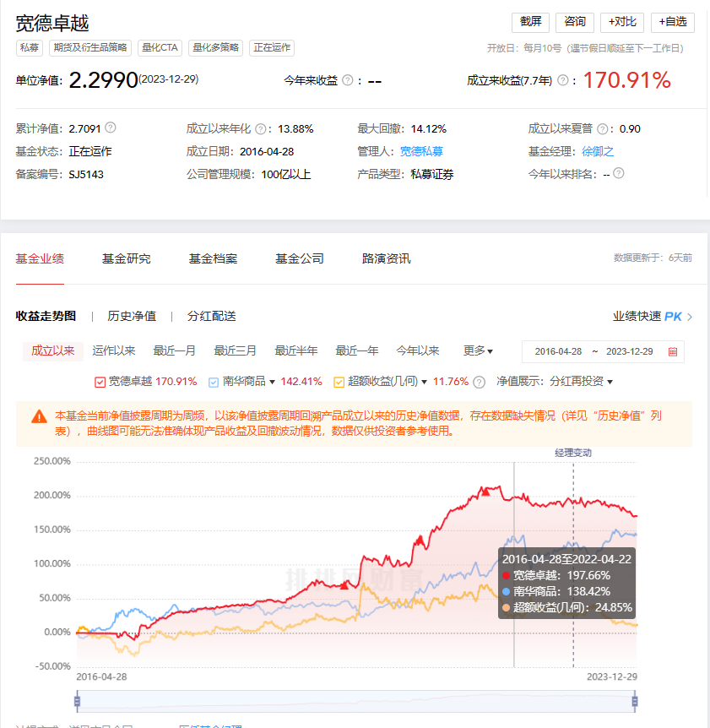
Task: Click the help icon beside 今年以来排名
Action: 619,173
